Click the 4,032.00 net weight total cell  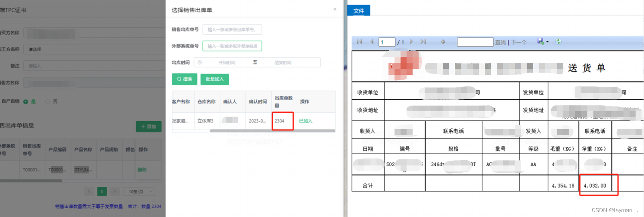[595, 186]
